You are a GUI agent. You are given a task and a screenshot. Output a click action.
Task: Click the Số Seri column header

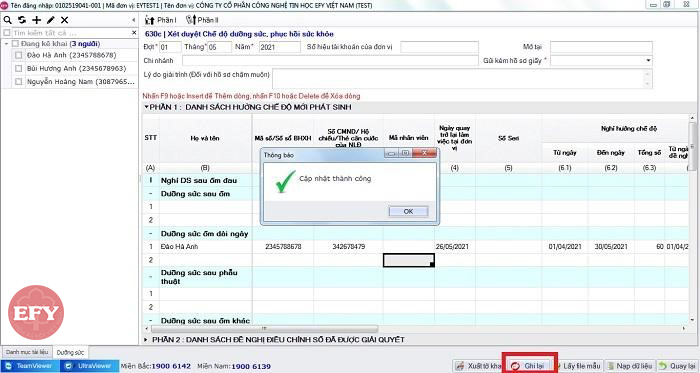click(x=508, y=138)
